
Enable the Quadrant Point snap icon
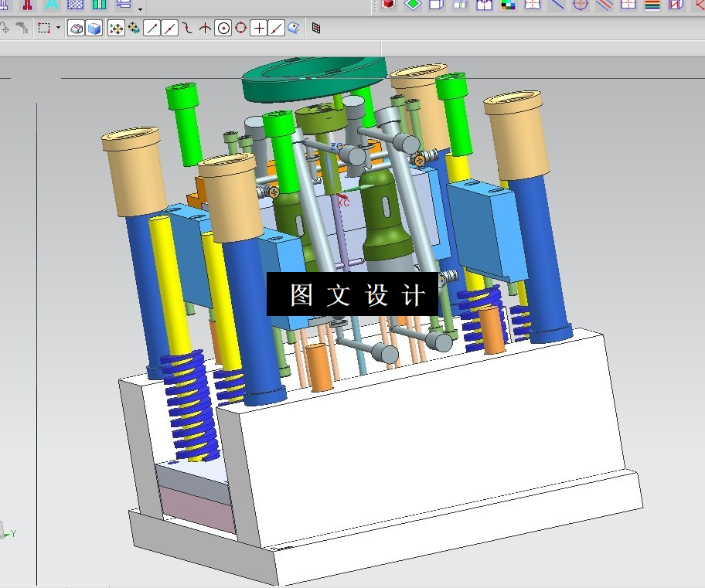(241, 29)
